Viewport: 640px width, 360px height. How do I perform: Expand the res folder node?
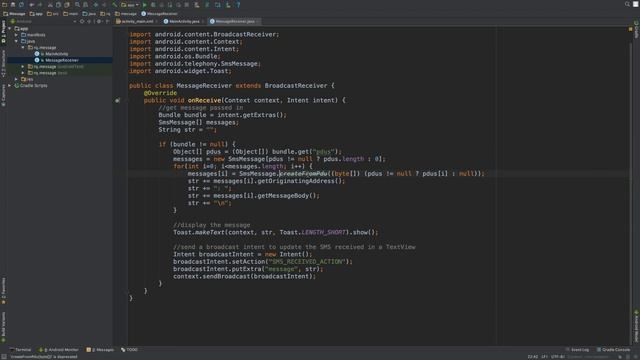(x=16, y=79)
